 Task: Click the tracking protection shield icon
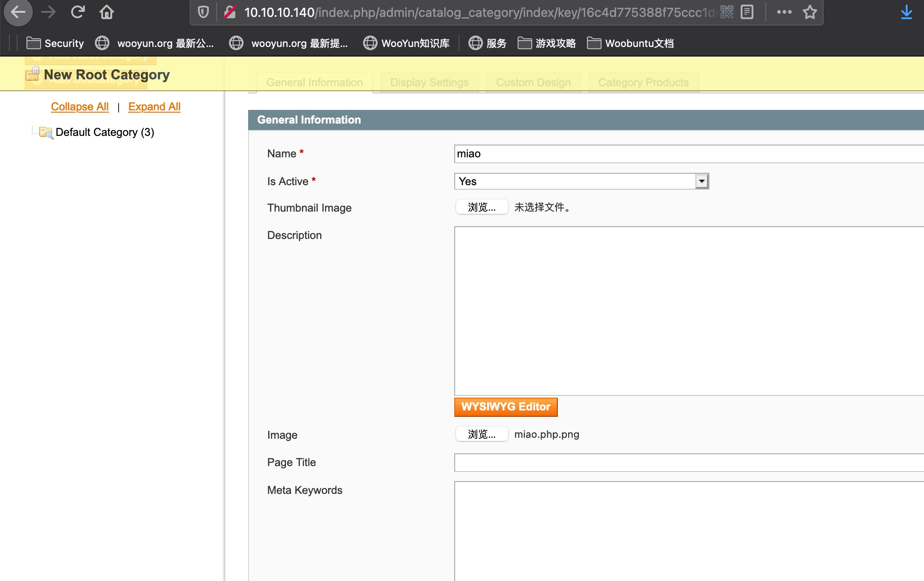click(203, 12)
